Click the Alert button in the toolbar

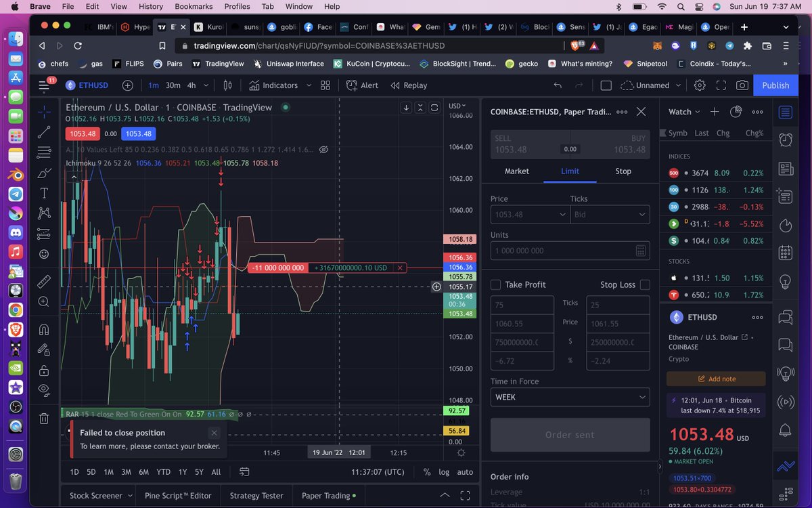point(363,85)
